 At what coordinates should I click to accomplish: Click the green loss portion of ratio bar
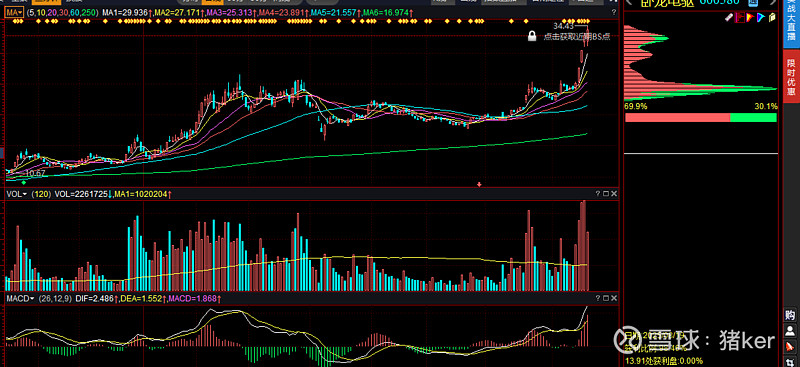click(754, 117)
